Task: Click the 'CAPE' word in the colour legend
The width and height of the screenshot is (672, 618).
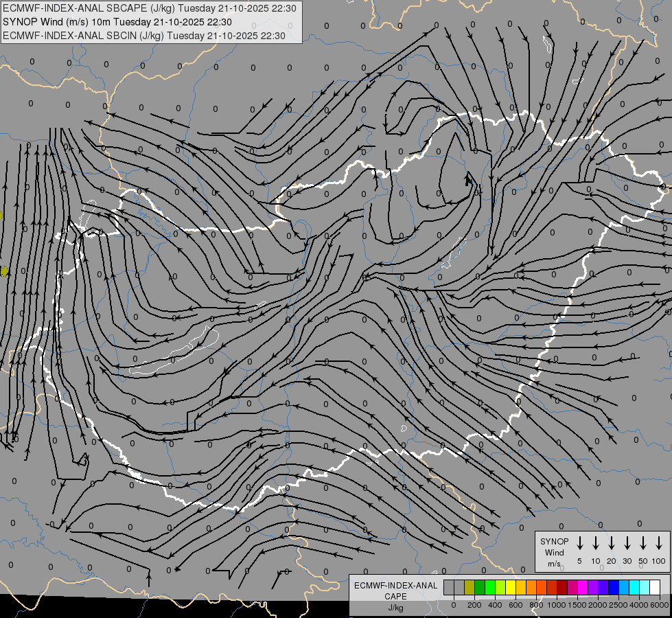Action: (395, 596)
